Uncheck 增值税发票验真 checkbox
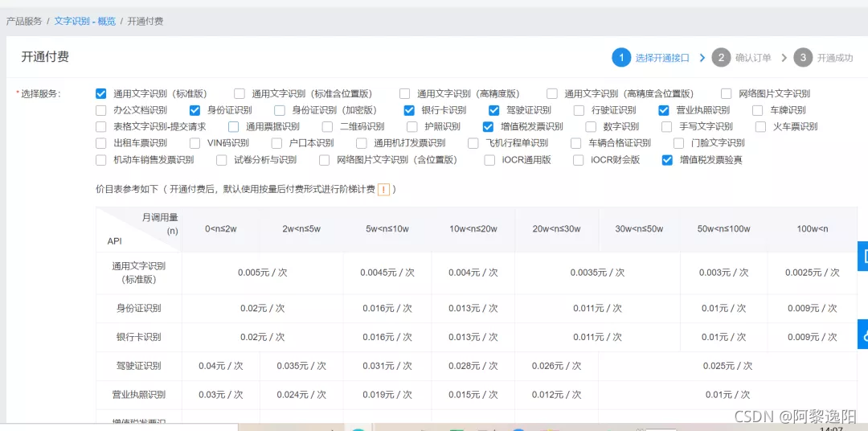 pos(667,160)
